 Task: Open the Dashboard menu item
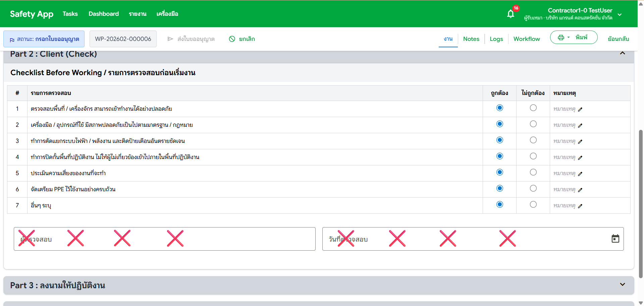103,14
